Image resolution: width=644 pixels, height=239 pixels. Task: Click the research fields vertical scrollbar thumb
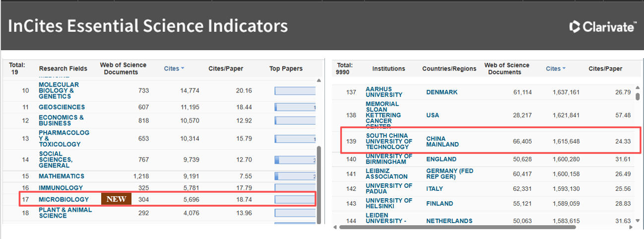(319, 184)
